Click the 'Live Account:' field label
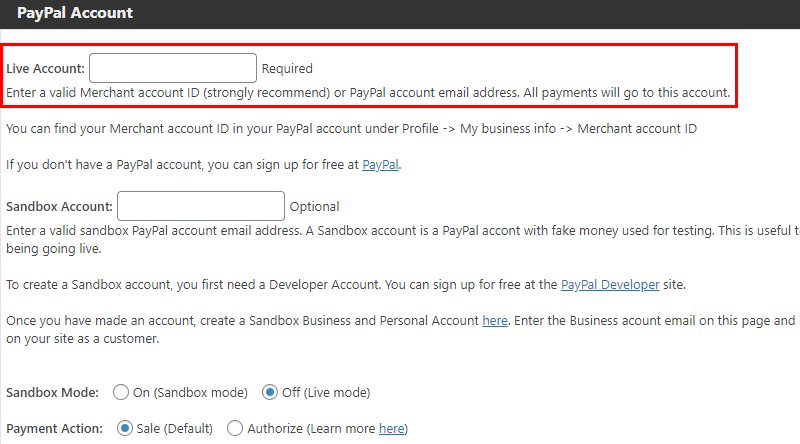 coord(45,68)
